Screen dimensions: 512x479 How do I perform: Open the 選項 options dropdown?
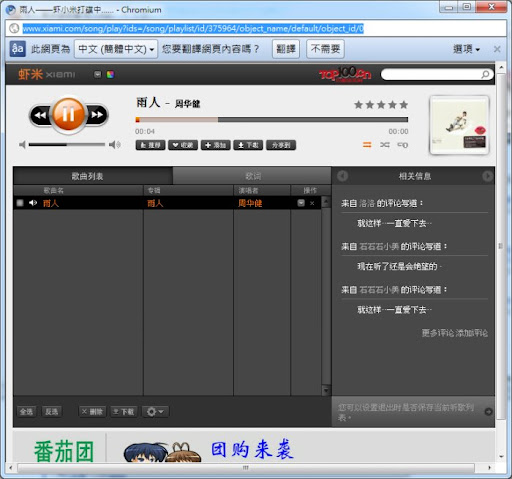pos(466,49)
